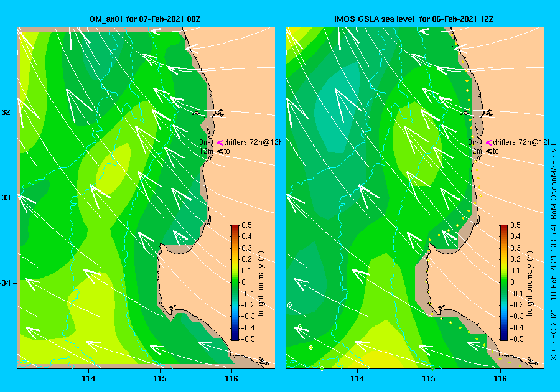This screenshot has width=560, height=392.
Task: Click the '0m' depth label on right map
Action: [472, 142]
